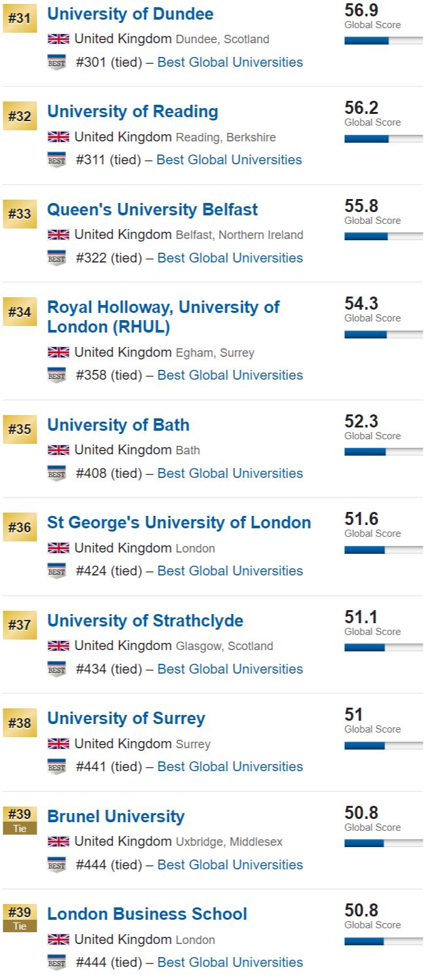This screenshot has height=980, width=428.
Task: Select Queen's University Belfast heading
Action: 152,209
